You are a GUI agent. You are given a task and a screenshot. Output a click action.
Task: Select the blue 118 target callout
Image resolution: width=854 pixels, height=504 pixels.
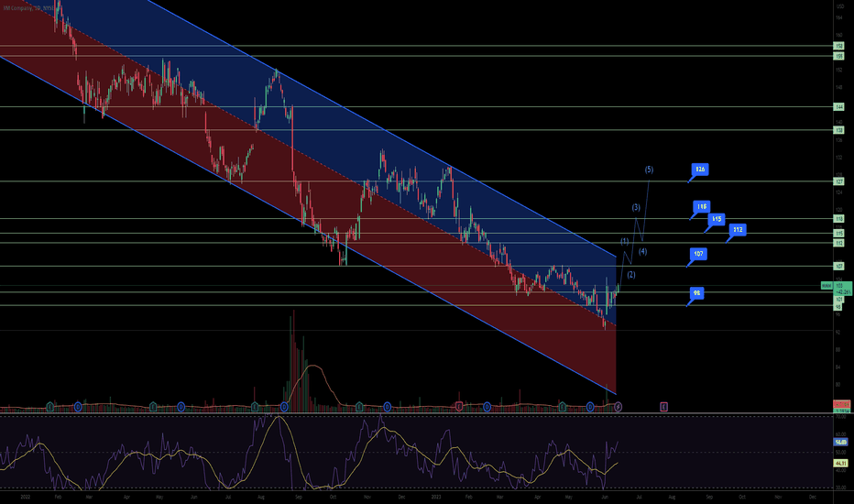pyautogui.click(x=702, y=206)
